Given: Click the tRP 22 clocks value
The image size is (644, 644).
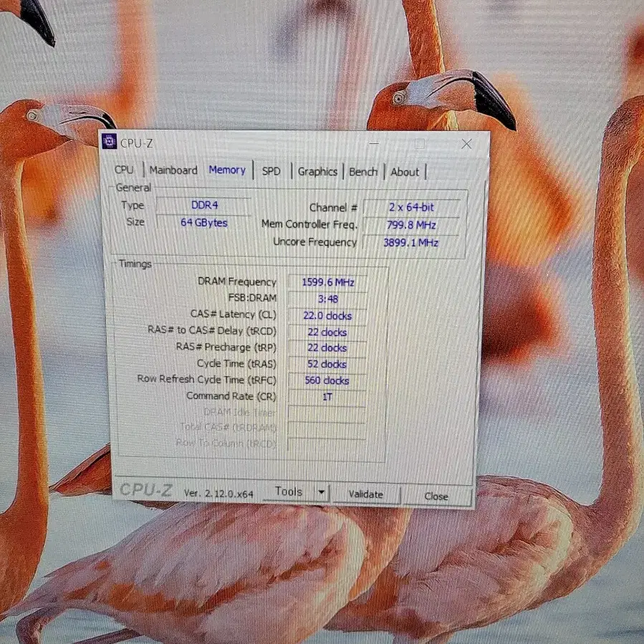Looking at the screenshot, I should 327,348.
